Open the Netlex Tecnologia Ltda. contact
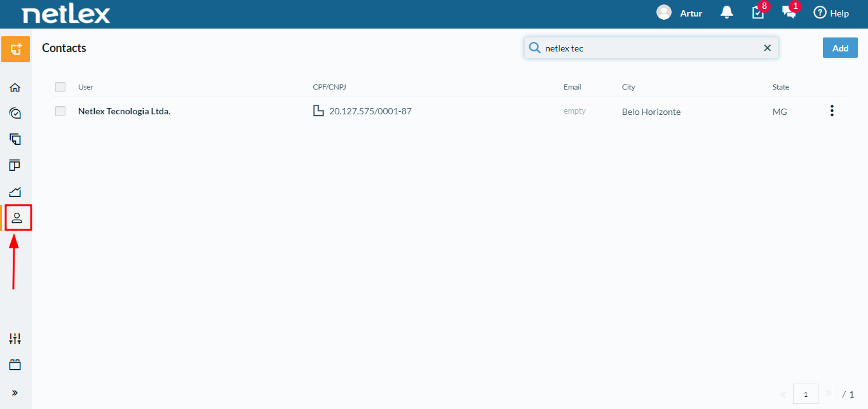 click(125, 111)
